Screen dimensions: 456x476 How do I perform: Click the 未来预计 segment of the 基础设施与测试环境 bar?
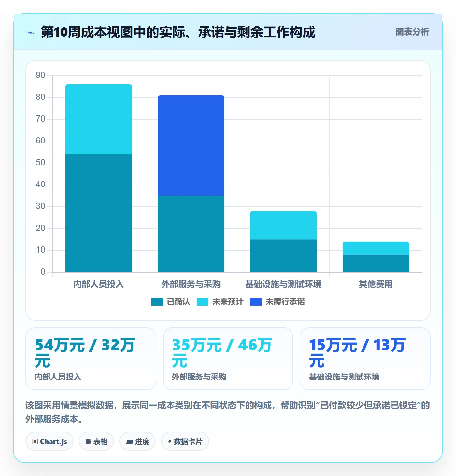[283, 225]
